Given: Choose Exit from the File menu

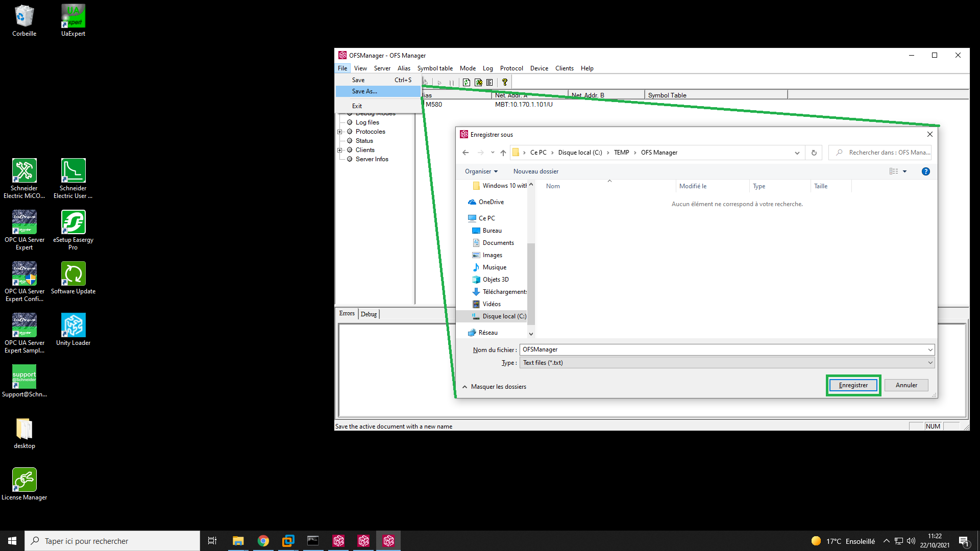Looking at the screenshot, I should pos(379,106).
